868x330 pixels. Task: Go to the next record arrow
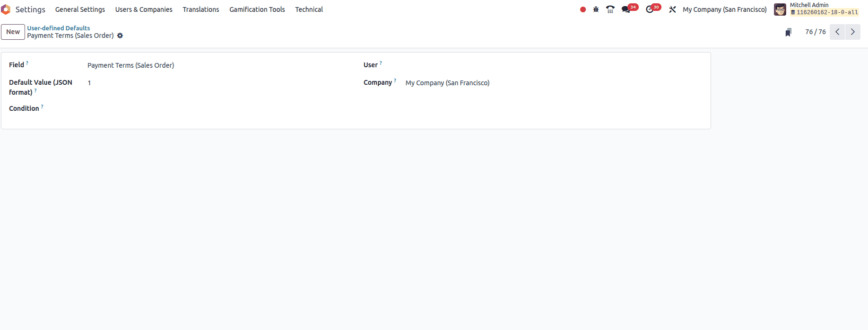[x=853, y=32]
